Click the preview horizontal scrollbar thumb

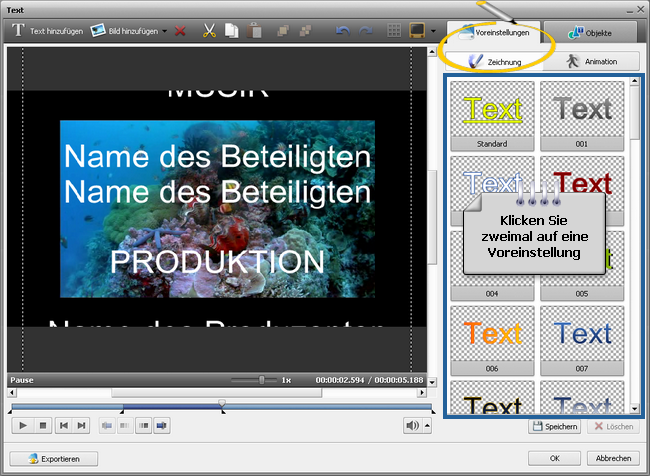(x=216, y=392)
